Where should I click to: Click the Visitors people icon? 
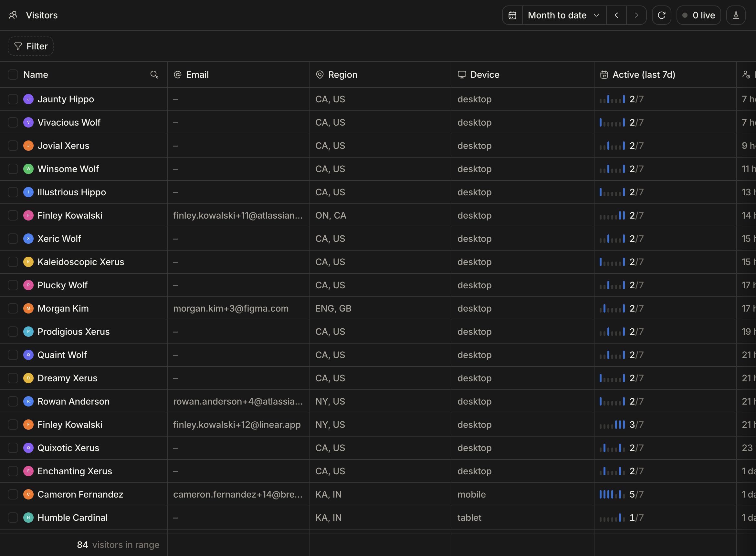pyautogui.click(x=13, y=15)
